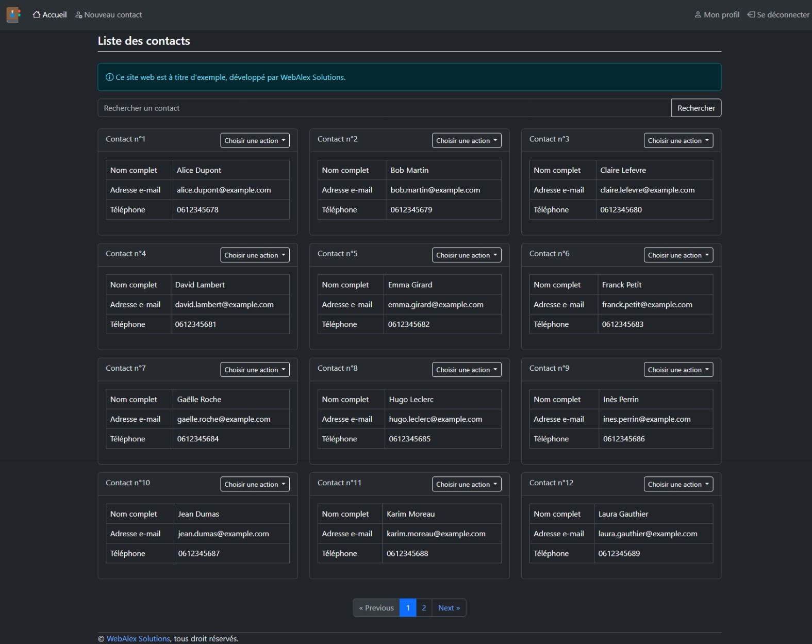
Task: Click Se déconnecter to log out
Action: point(778,15)
